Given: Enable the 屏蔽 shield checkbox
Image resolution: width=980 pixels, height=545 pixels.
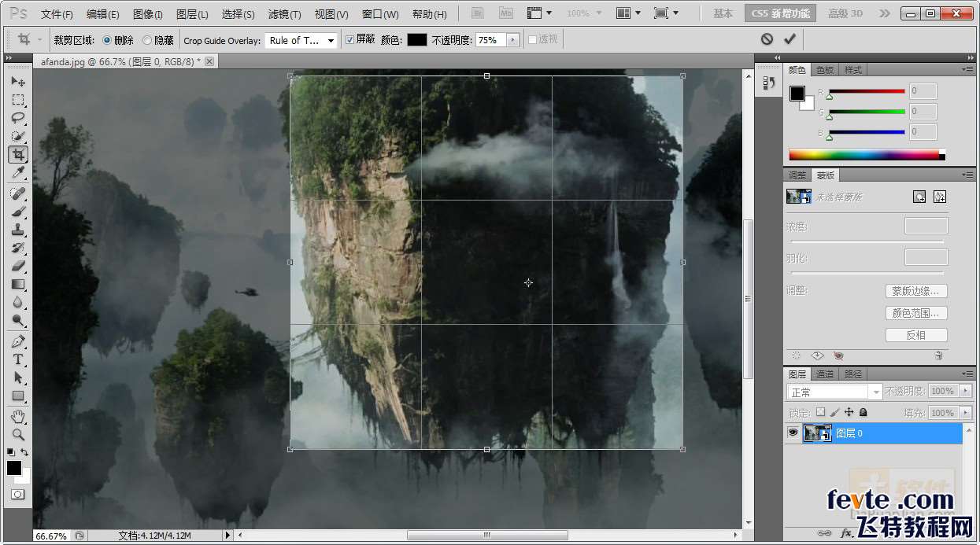Looking at the screenshot, I should (x=350, y=40).
